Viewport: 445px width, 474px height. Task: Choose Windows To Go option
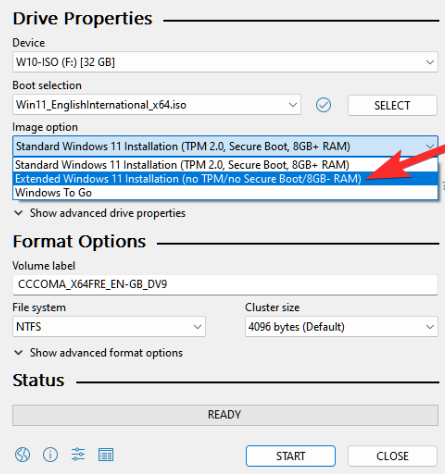[225, 193]
